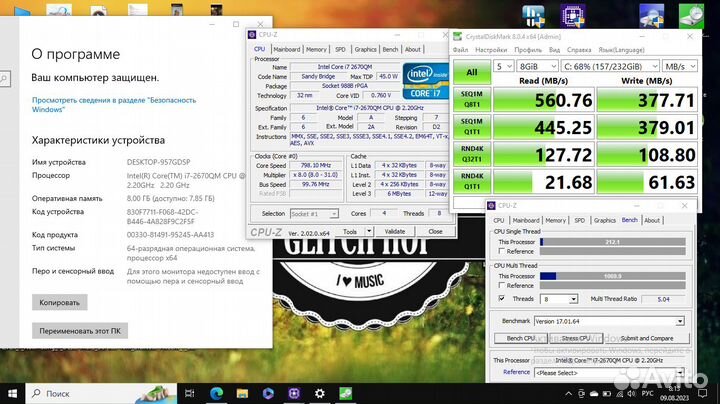Click the CrystalDiskMark title bar icon
Image resolution: width=720 pixels, height=404 pixels.
click(x=457, y=36)
